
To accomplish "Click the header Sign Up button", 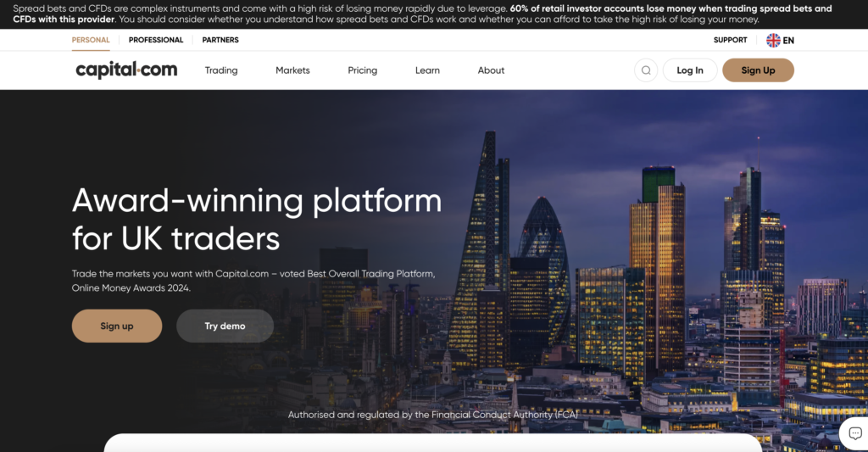I will (758, 70).
